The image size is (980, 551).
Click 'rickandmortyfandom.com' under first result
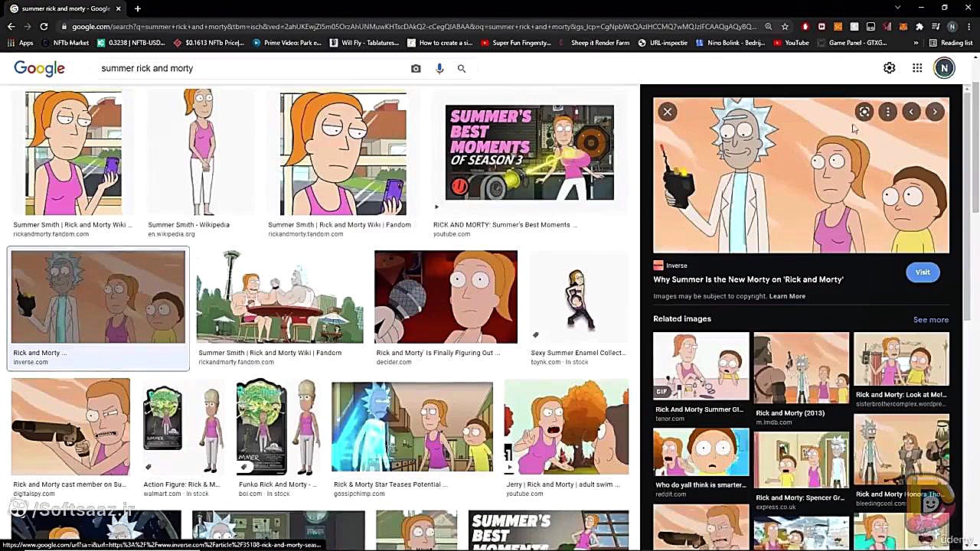[51, 234]
